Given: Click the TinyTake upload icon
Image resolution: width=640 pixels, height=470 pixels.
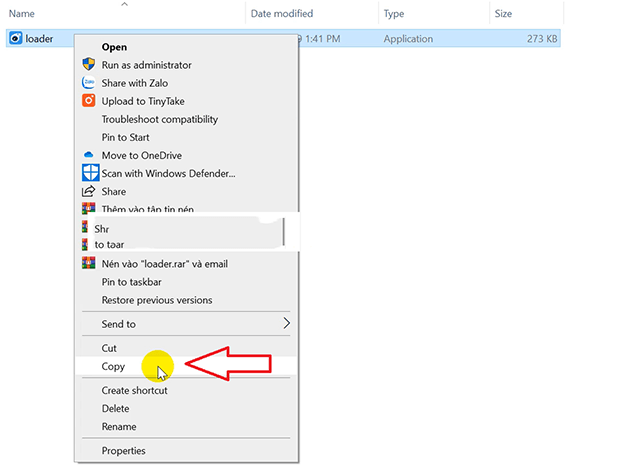Looking at the screenshot, I should click(89, 101).
